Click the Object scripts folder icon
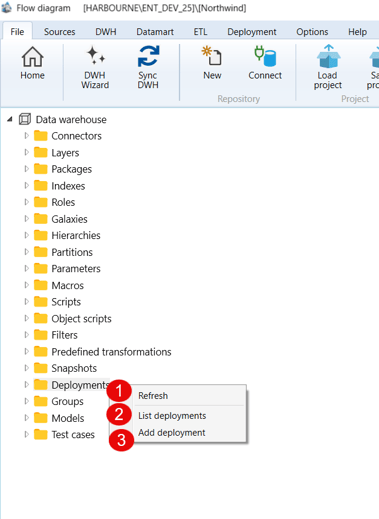This screenshot has height=519, width=379. point(41,318)
